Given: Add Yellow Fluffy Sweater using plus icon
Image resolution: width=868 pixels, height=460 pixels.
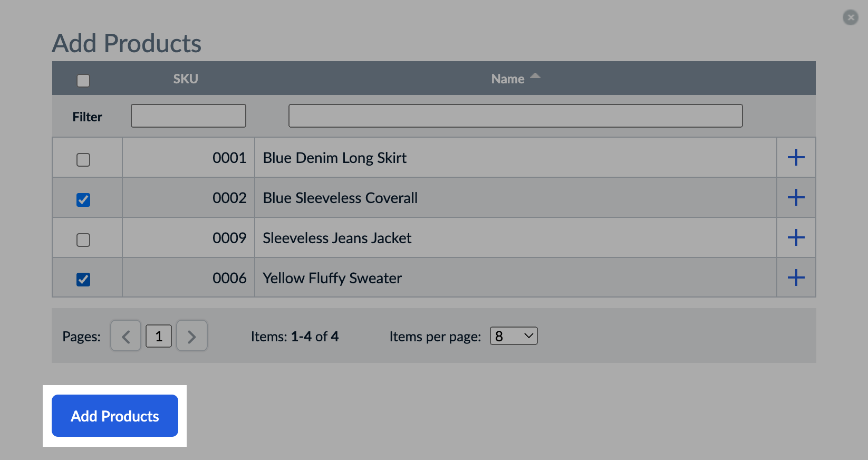Looking at the screenshot, I should [x=796, y=277].
